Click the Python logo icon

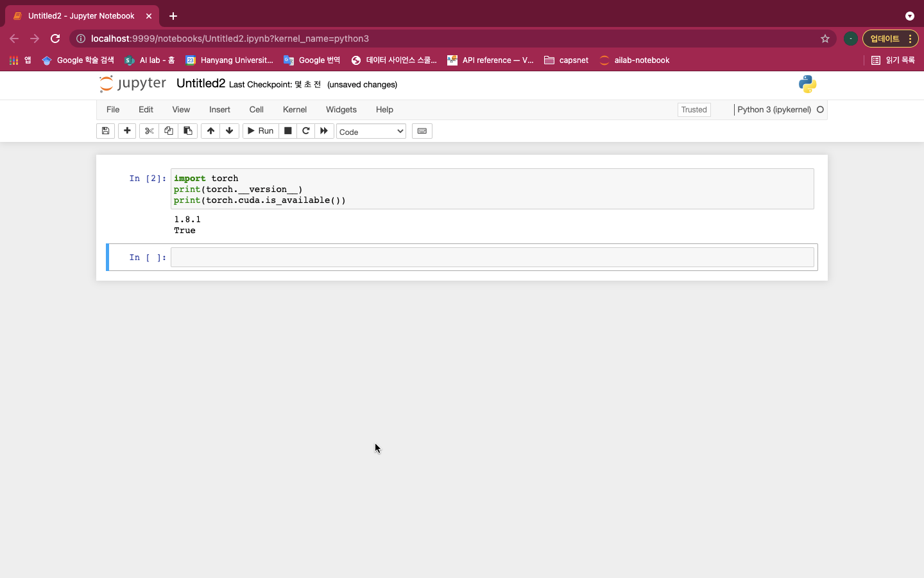(x=808, y=84)
